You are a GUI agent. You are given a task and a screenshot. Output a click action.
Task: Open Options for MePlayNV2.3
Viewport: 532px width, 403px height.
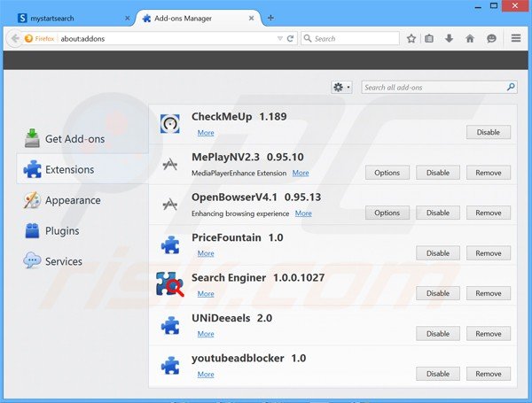coord(387,173)
